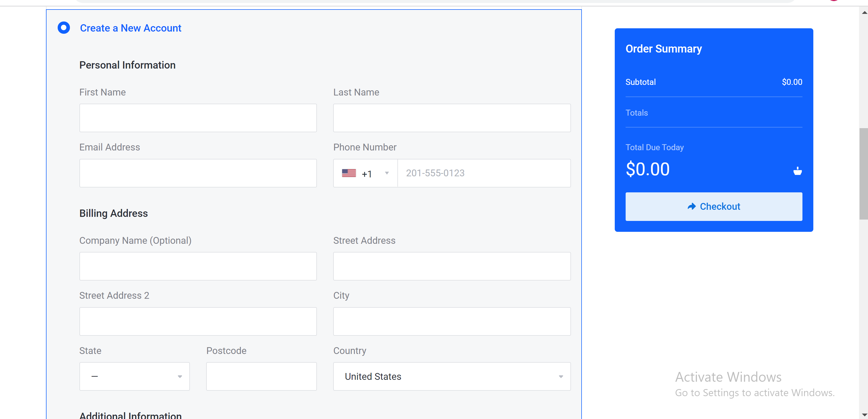Click the Street Address 2 input
The width and height of the screenshot is (868, 419).
[x=198, y=321]
